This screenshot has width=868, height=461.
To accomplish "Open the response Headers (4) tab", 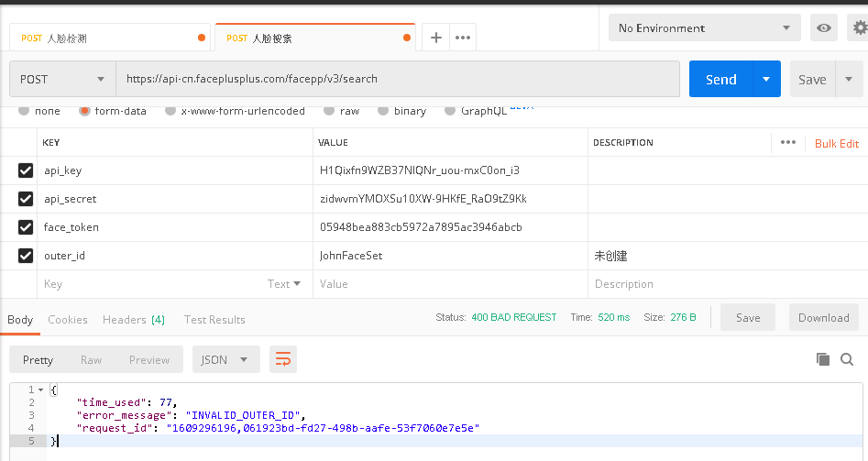I will (134, 319).
